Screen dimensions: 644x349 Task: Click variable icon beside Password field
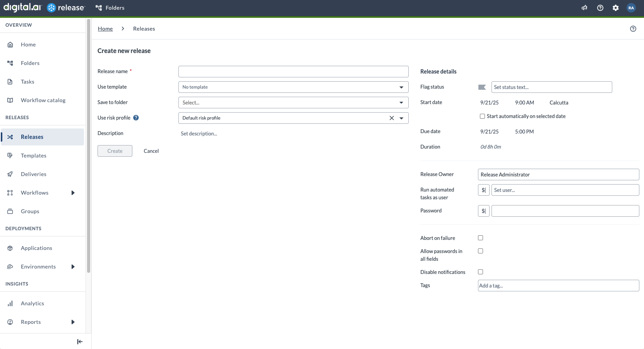(483, 211)
